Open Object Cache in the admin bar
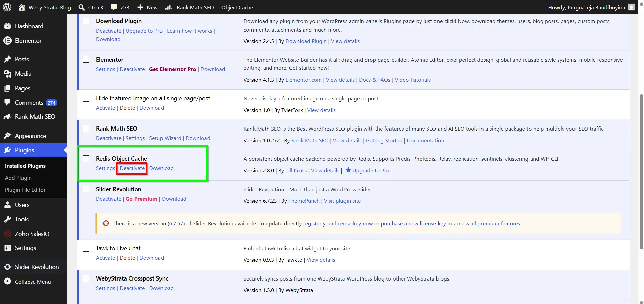Image resolution: width=644 pixels, height=304 pixels. 237,7
